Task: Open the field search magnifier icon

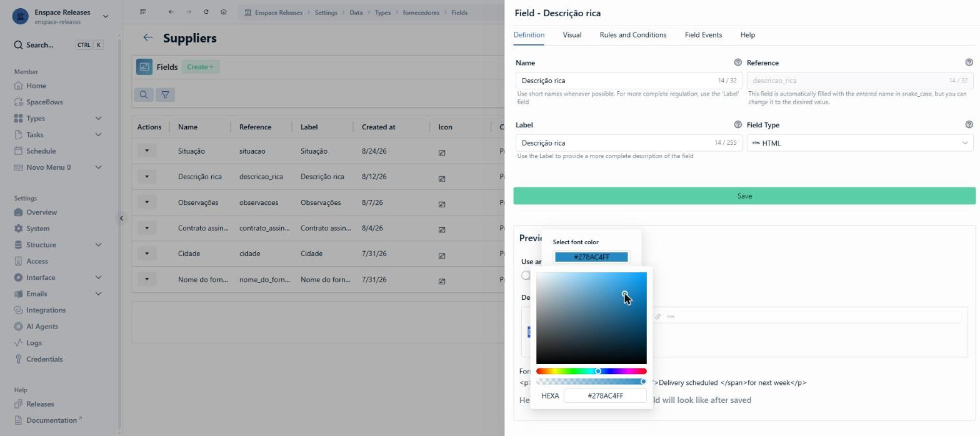Action: [x=144, y=95]
